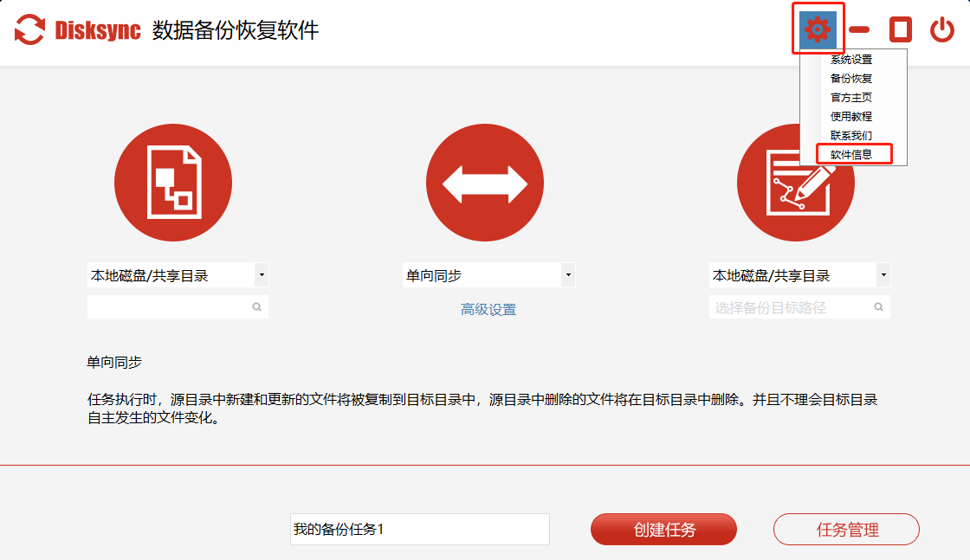Expand the source 本地磁盘/共享目录 dropdown
Viewport: 970px width, 560px height.
pos(262,276)
